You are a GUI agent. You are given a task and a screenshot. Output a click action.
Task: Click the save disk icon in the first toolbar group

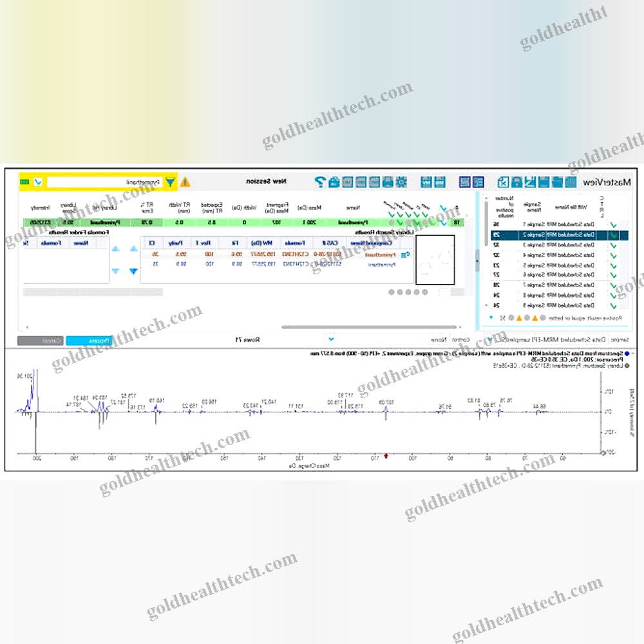click(x=544, y=182)
